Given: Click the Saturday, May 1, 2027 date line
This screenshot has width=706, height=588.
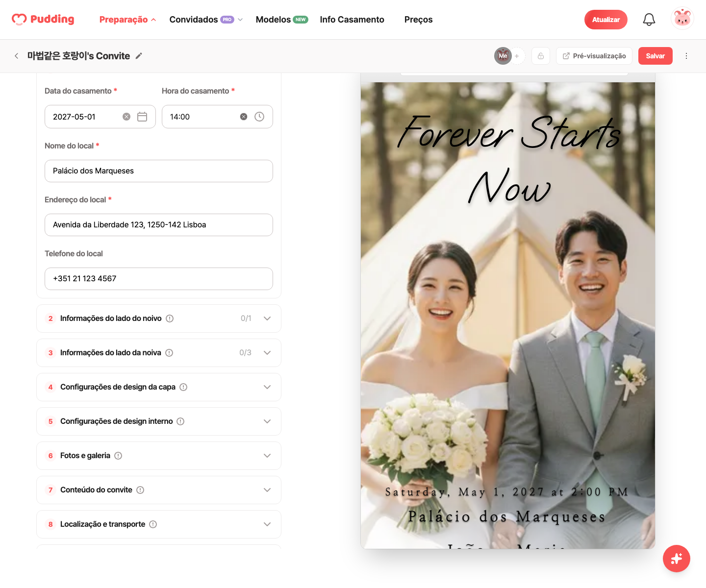Looking at the screenshot, I should click(507, 492).
